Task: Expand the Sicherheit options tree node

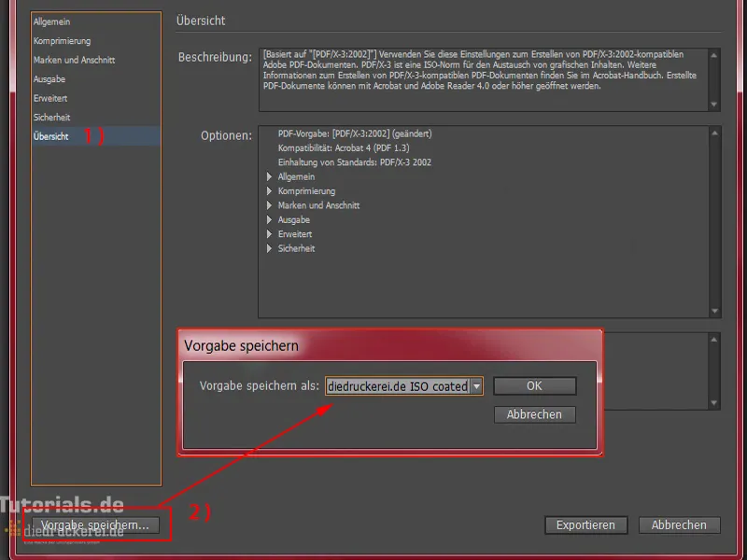Action: (269, 248)
